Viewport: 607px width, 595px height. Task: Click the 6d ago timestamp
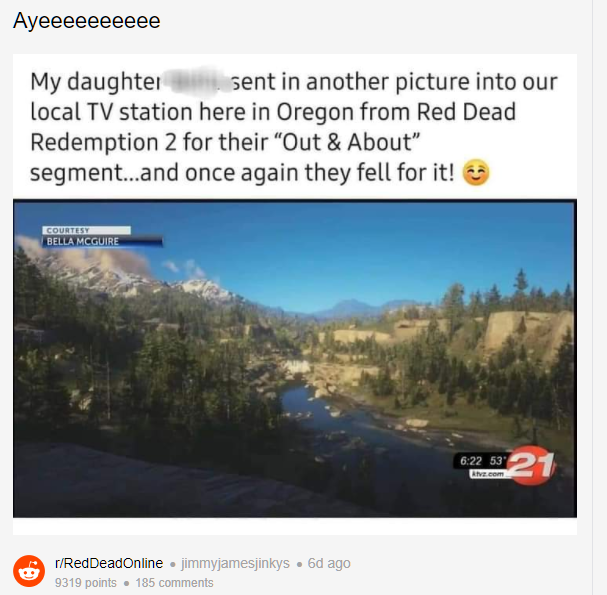[x=329, y=563]
